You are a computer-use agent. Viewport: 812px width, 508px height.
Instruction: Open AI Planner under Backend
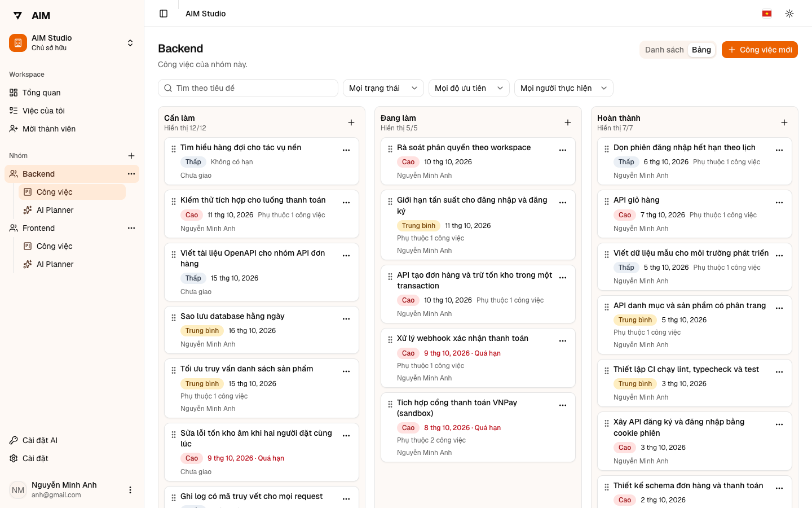[72, 210]
